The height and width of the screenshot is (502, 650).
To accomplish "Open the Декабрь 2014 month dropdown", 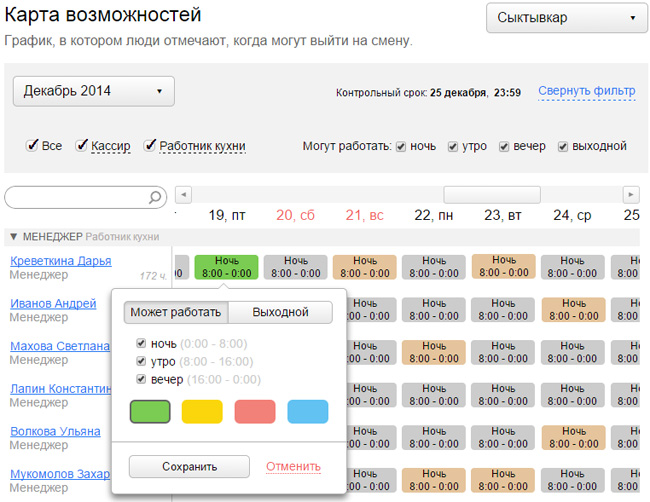I will pos(94,91).
